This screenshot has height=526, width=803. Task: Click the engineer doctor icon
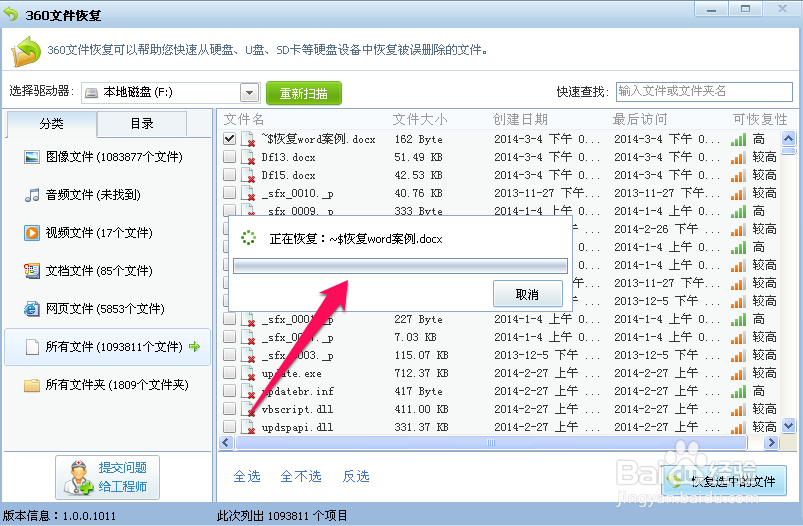[78, 477]
